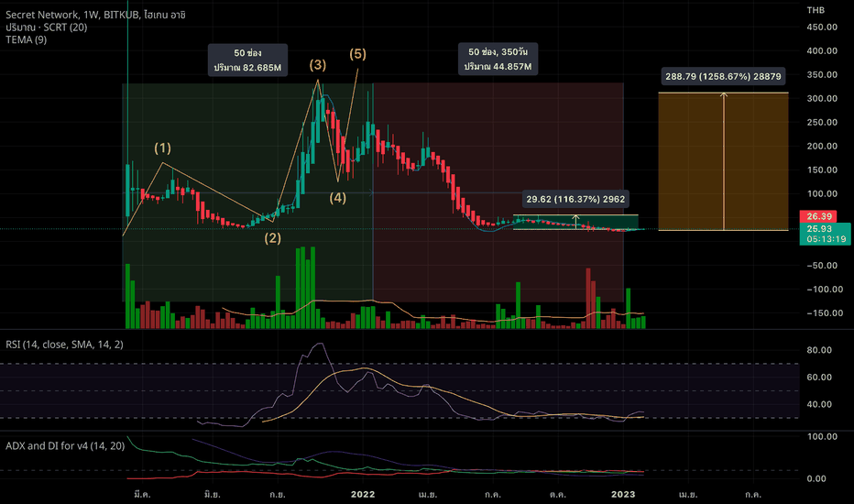854x504 pixels.
Task: Click the RSI 80.00 axis value
Action: [x=819, y=350]
